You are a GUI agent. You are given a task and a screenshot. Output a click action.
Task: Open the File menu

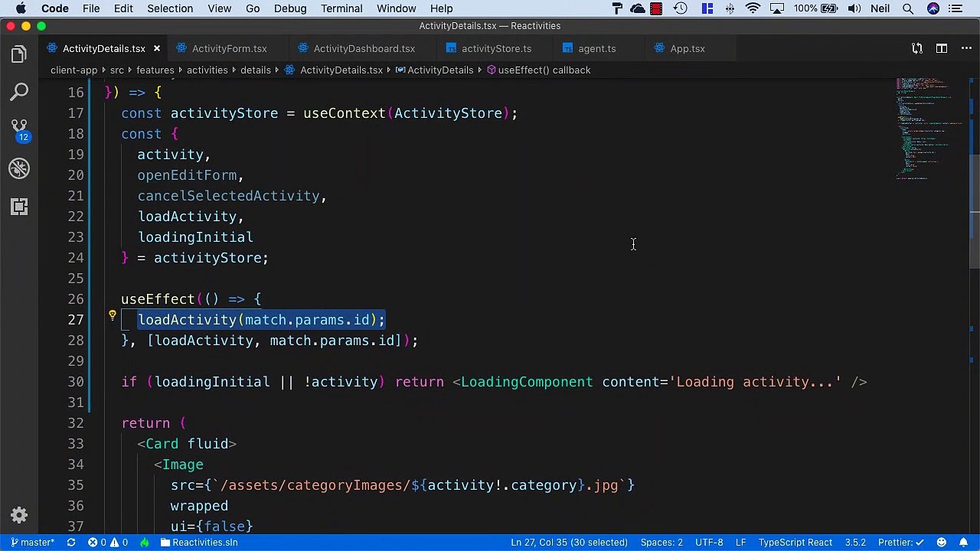coord(91,8)
